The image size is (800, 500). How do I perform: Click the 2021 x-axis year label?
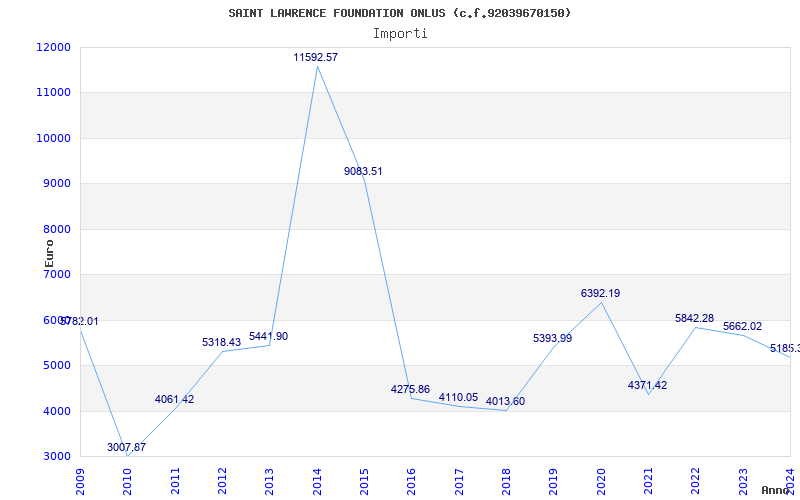click(x=648, y=482)
